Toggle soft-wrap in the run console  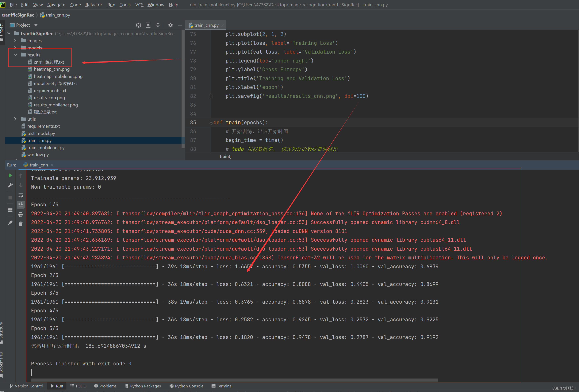21,195
